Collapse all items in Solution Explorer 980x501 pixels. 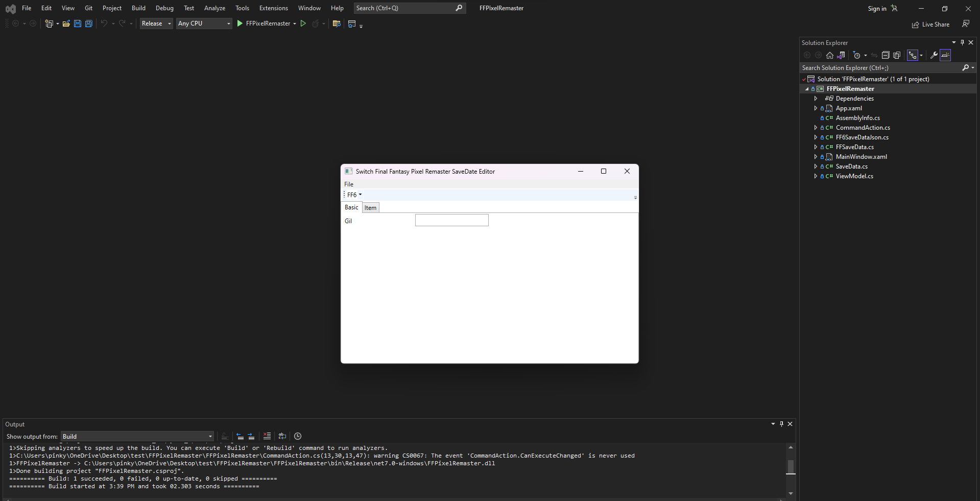pos(886,55)
